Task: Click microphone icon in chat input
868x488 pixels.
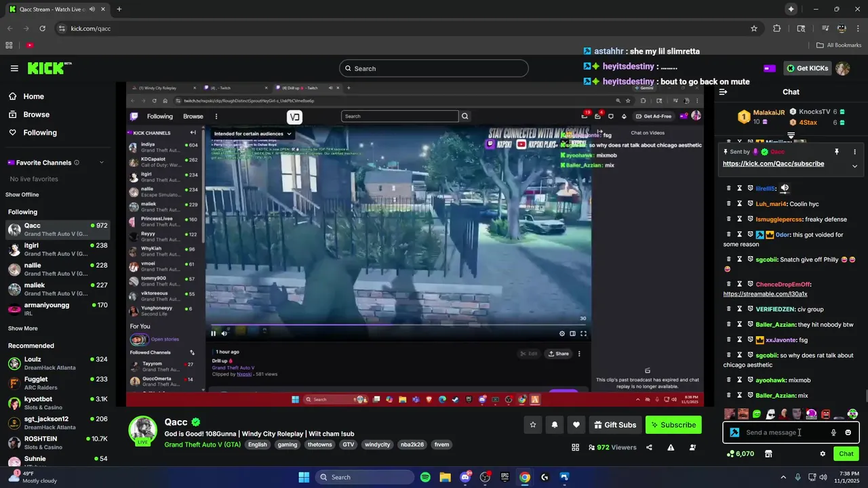Action: click(x=833, y=432)
